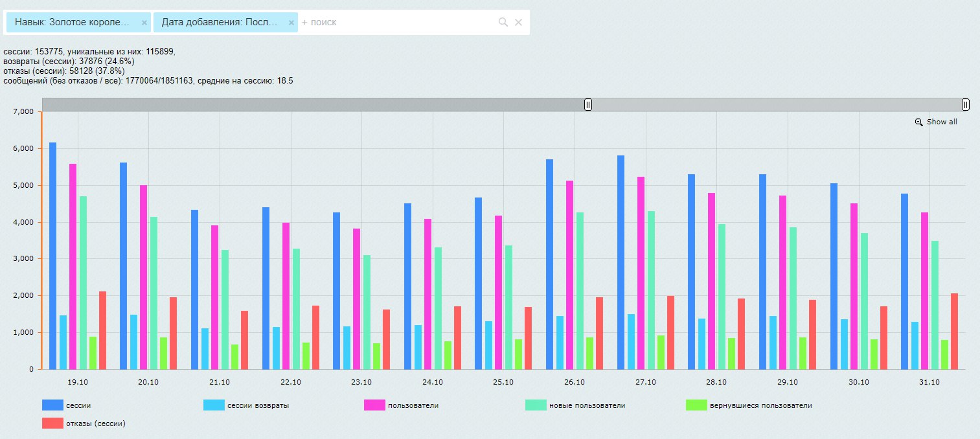
Task: Clear the search field with X icon
Action: 518,22
